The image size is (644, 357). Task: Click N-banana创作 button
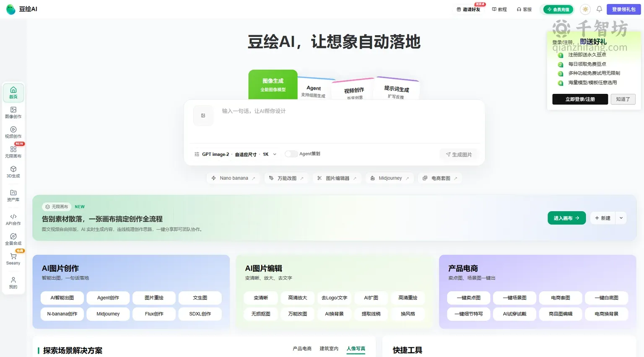tap(62, 314)
